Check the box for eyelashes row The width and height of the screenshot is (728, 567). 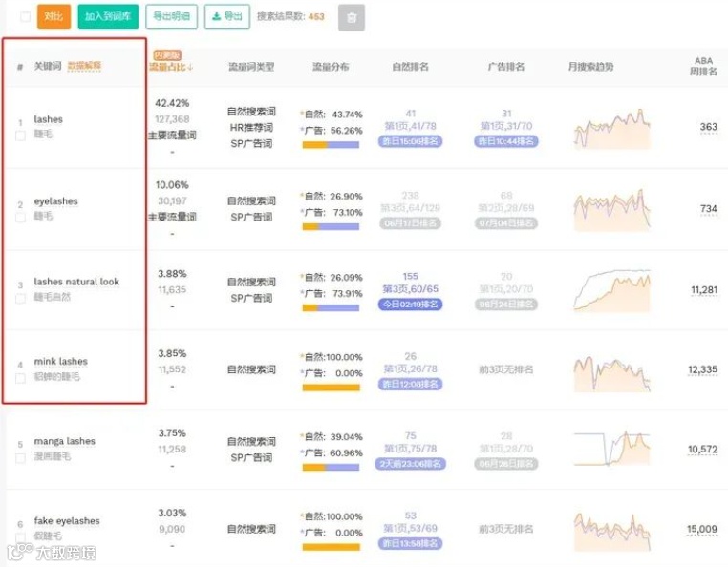pyautogui.click(x=20, y=217)
